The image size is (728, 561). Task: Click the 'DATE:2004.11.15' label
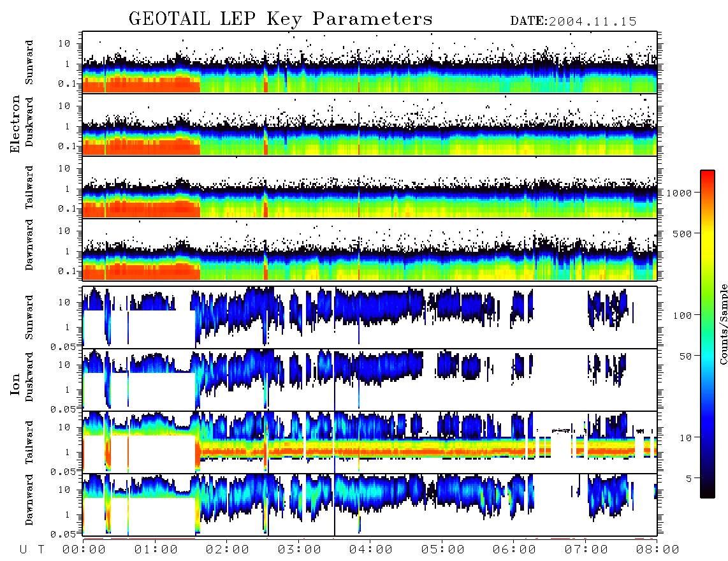573,22
